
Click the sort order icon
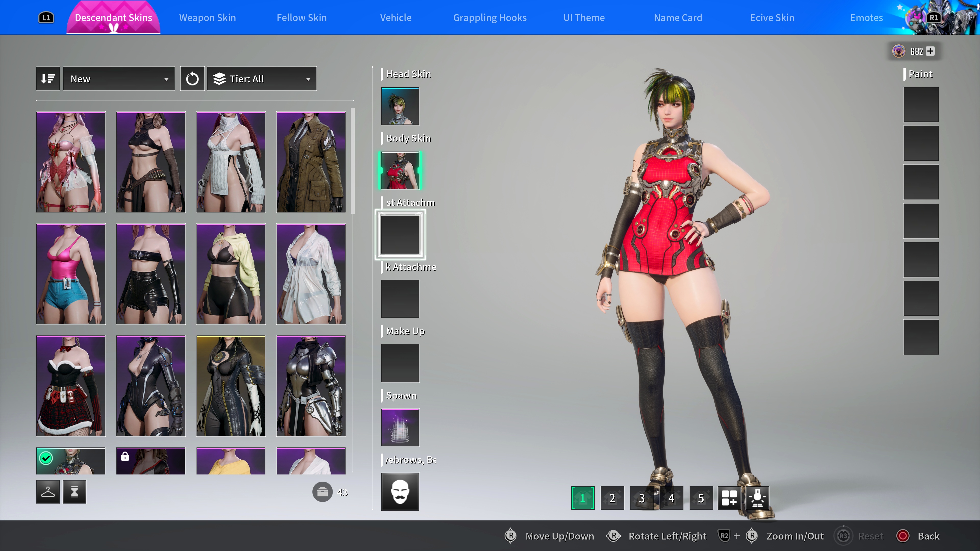(47, 79)
